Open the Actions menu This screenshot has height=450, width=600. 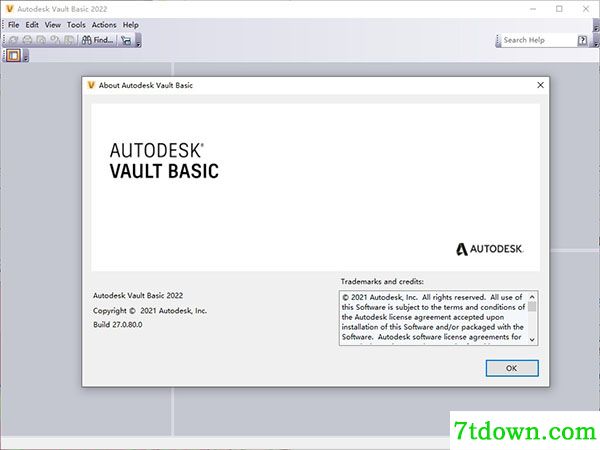104,25
